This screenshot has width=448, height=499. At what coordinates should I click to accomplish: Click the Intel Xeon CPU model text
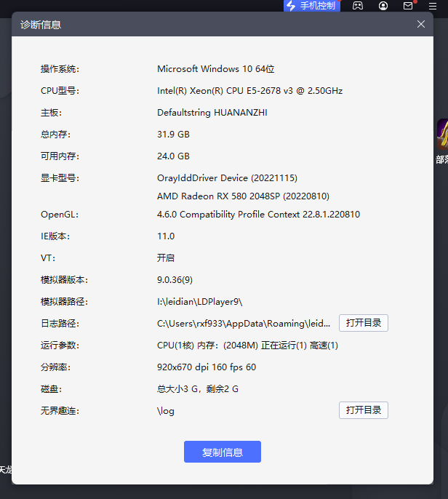249,91
